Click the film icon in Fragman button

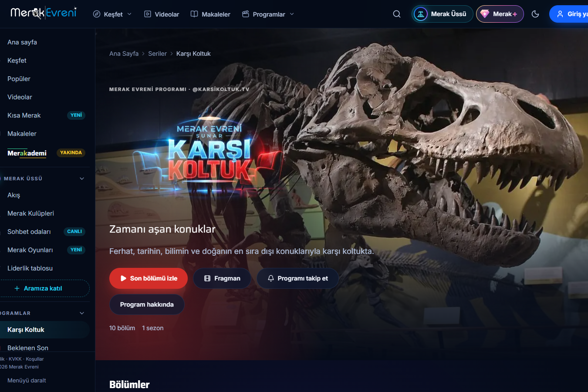pyautogui.click(x=207, y=278)
